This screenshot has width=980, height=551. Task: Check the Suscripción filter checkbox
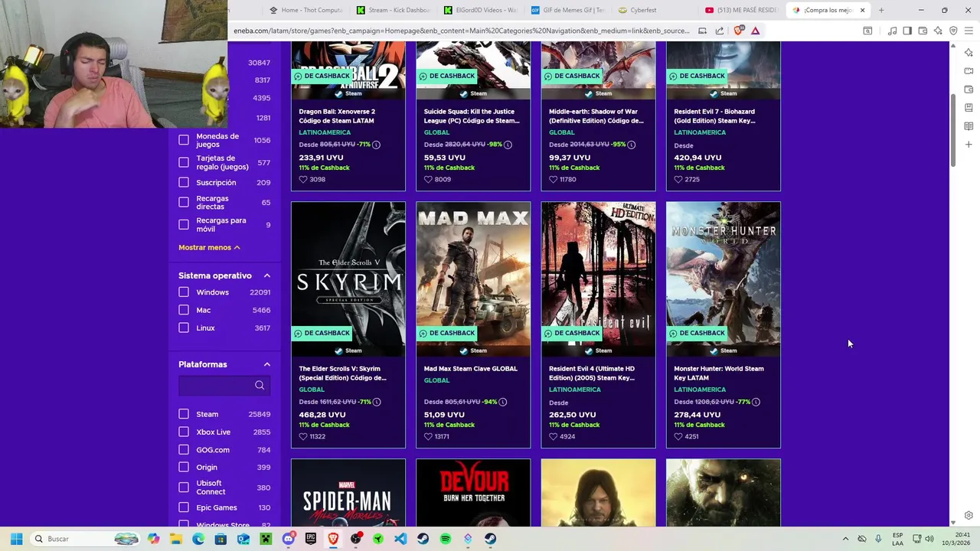coord(184,182)
